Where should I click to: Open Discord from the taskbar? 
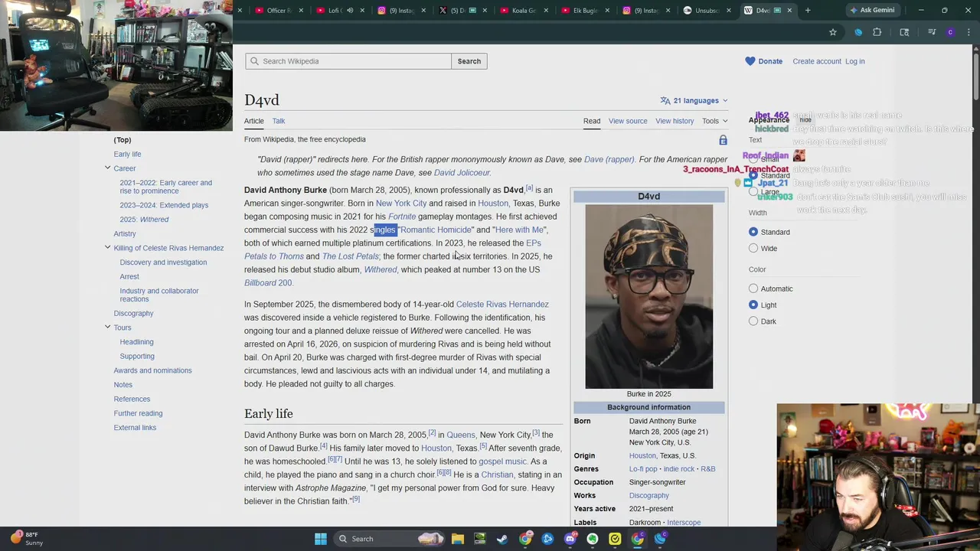pyautogui.click(x=570, y=539)
